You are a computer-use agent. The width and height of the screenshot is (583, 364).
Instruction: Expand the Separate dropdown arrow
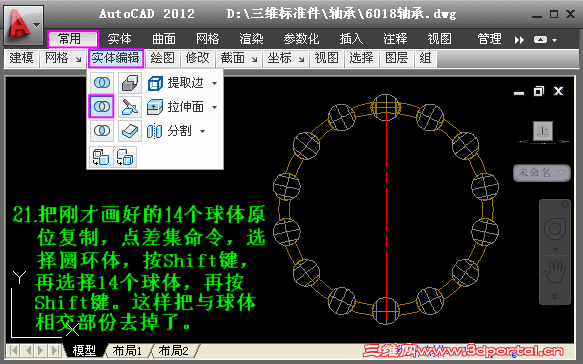tap(203, 131)
